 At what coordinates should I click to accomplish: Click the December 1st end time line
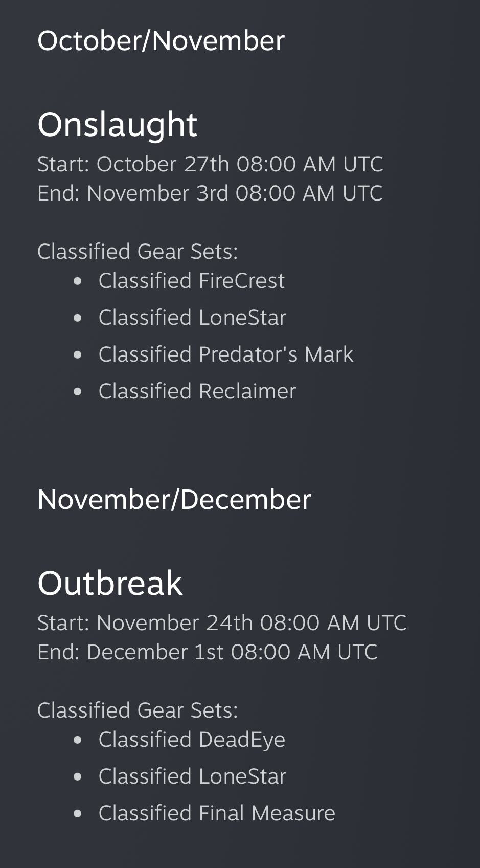[207, 652]
